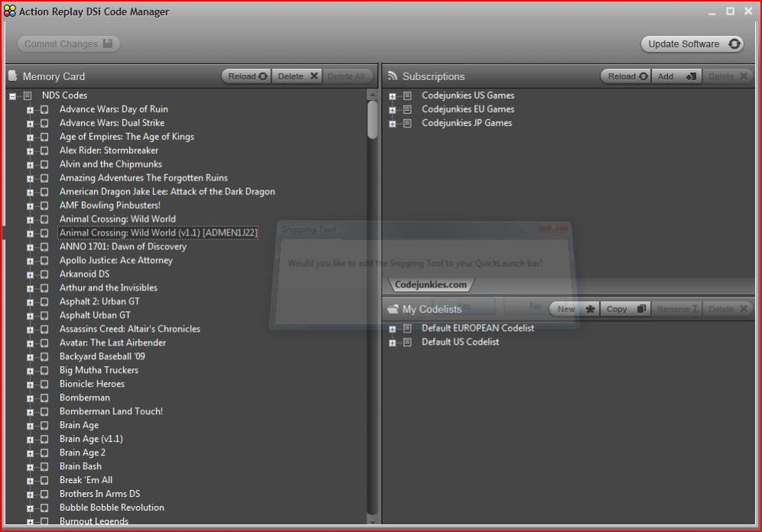
Task: Close the Action Replay Code Manager
Action: click(748, 11)
